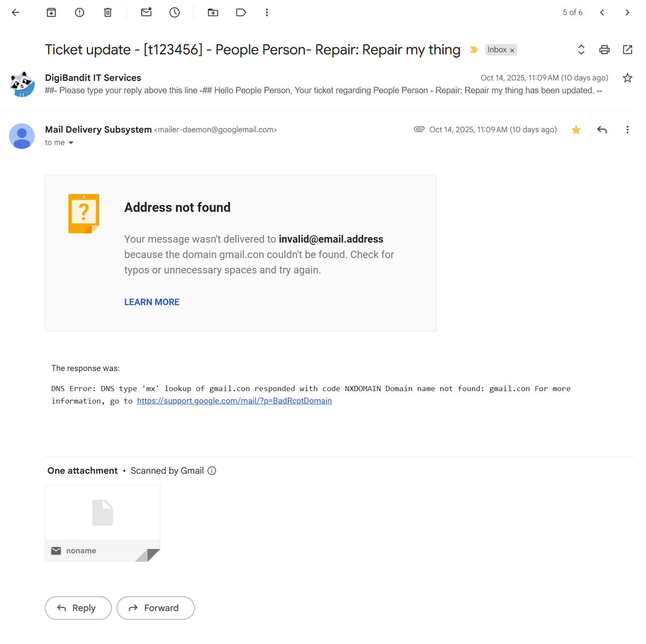The image size is (646, 644).
Task: Open conversation in a new window
Action: [x=628, y=50]
